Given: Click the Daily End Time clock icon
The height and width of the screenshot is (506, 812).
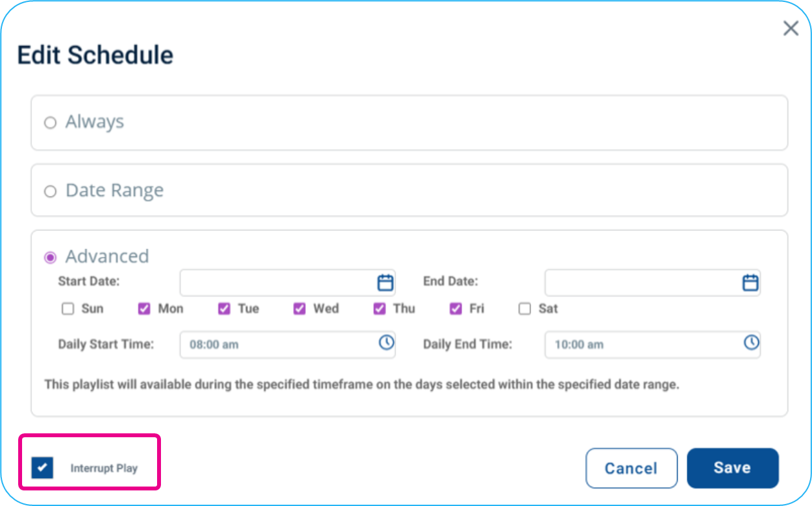Looking at the screenshot, I should 751,343.
